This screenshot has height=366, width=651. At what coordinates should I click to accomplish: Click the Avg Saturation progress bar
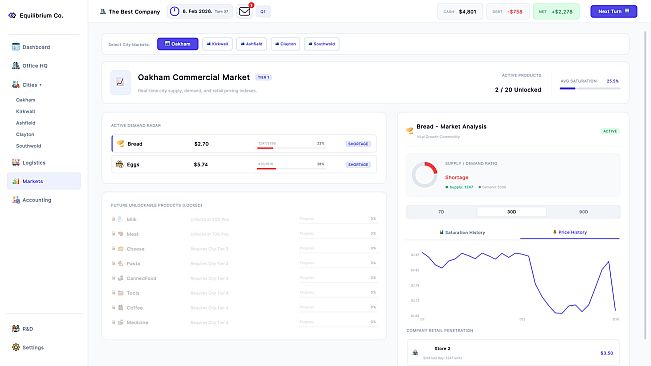click(x=590, y=88)
